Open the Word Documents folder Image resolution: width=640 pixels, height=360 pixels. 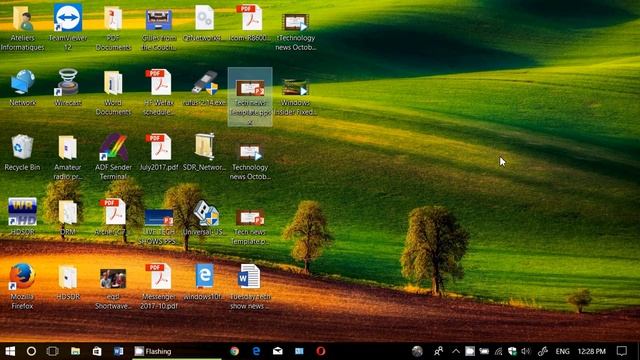point(113,93)
